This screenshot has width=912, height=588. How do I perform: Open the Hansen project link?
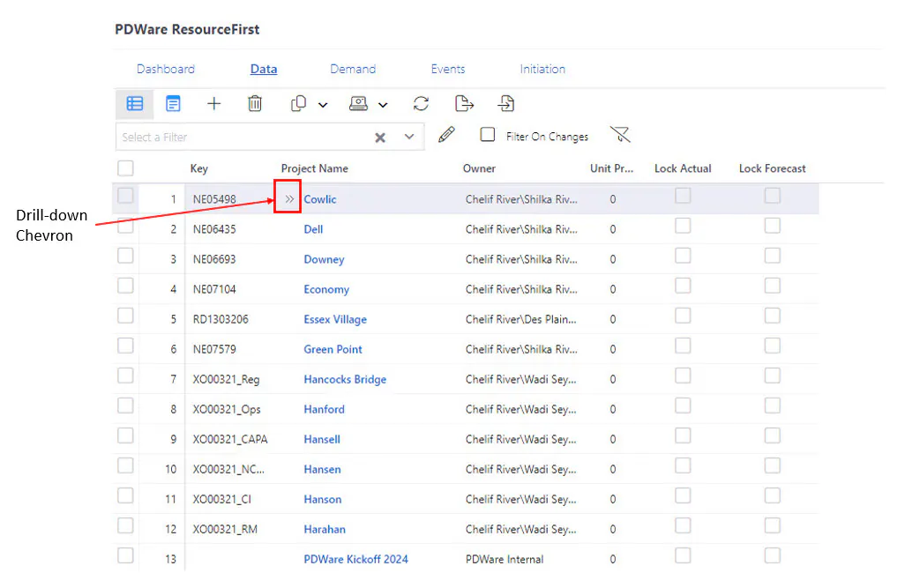click(x=322, y=469)
